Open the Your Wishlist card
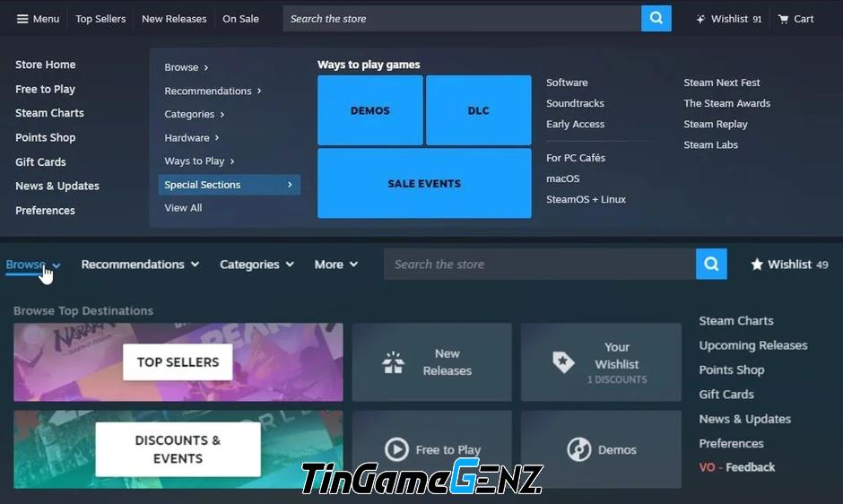 point(601,362)
